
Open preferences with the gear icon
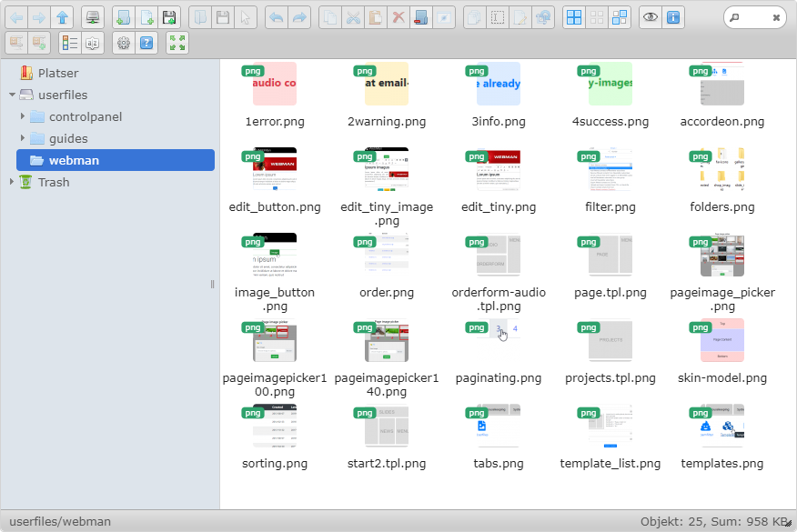click(x=124, y=43)
